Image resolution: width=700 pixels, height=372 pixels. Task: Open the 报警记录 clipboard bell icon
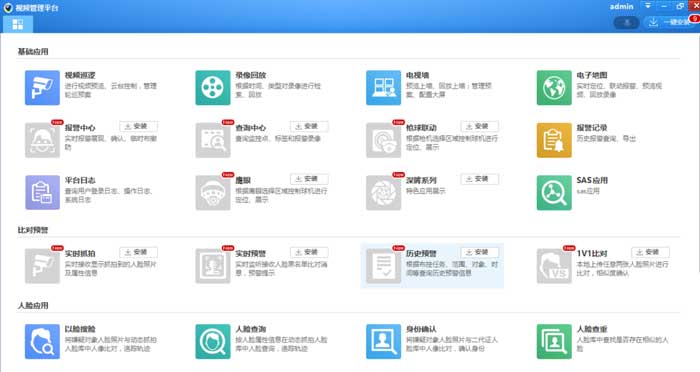click(x=554, y=140)
